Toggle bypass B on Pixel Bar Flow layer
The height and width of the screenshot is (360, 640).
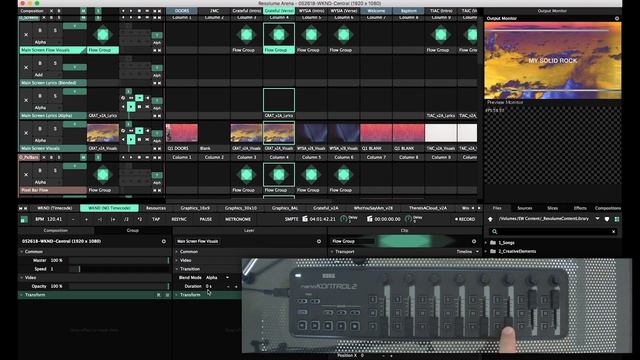[40, 171]
